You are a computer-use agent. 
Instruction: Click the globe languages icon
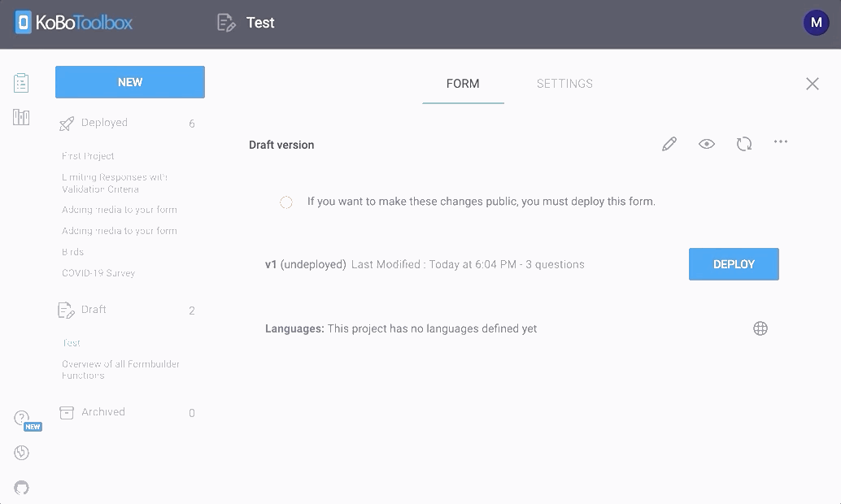point(760,328)
